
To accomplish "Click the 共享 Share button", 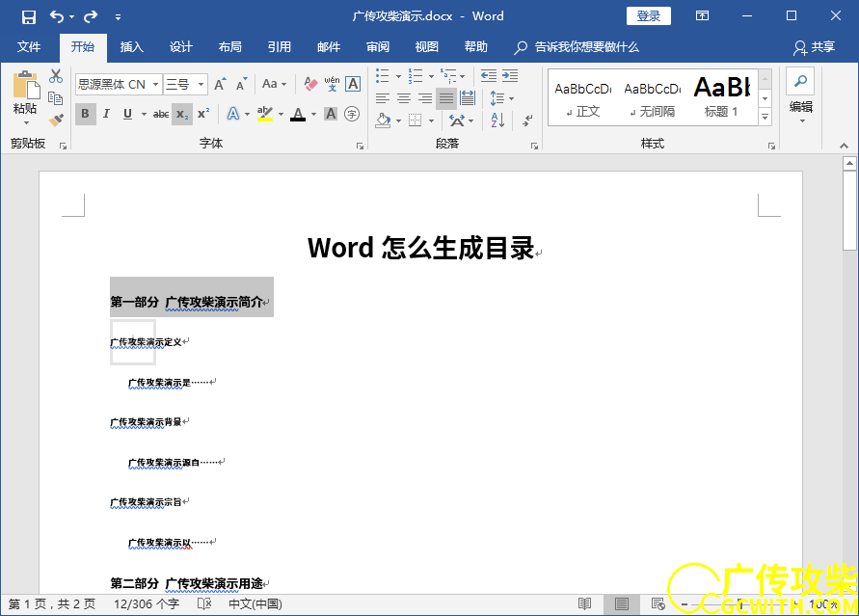I will (814, 47).
